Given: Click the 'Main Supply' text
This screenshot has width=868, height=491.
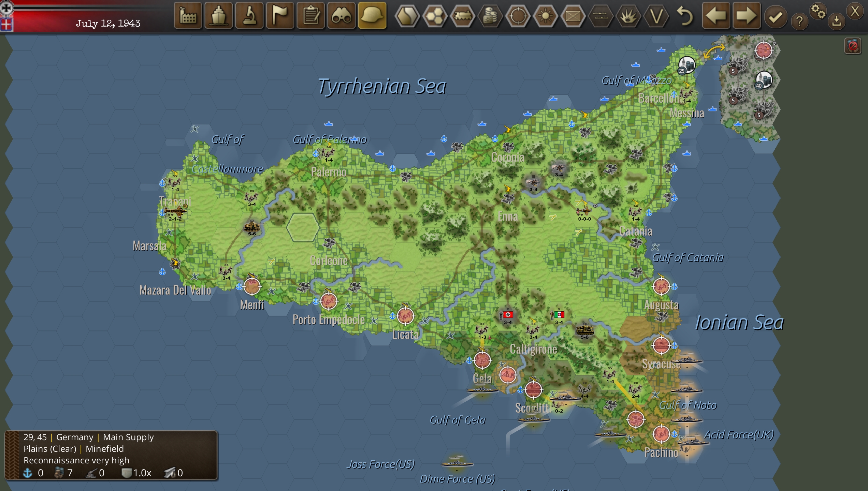Looking at the screenshot, I should click(128, 437).
